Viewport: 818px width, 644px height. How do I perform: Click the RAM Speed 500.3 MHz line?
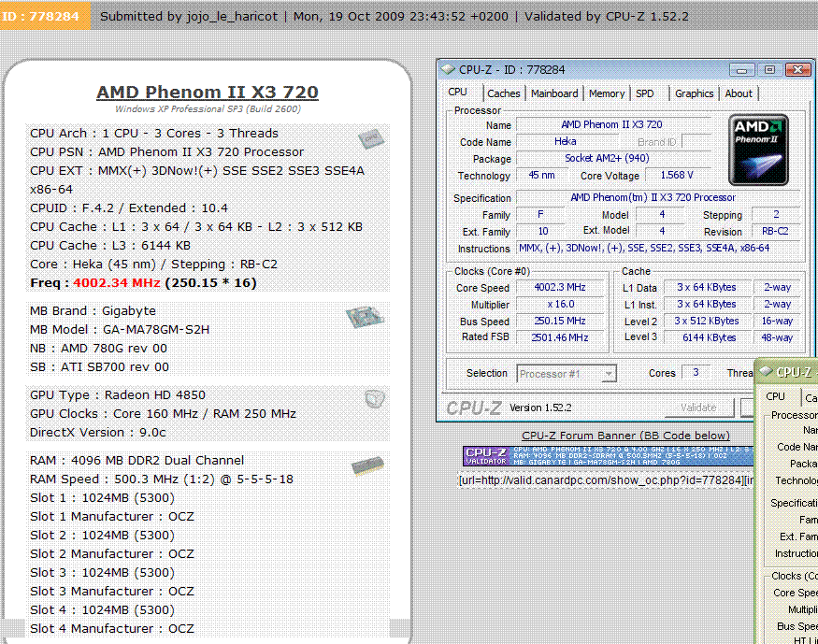click(162, 479)
